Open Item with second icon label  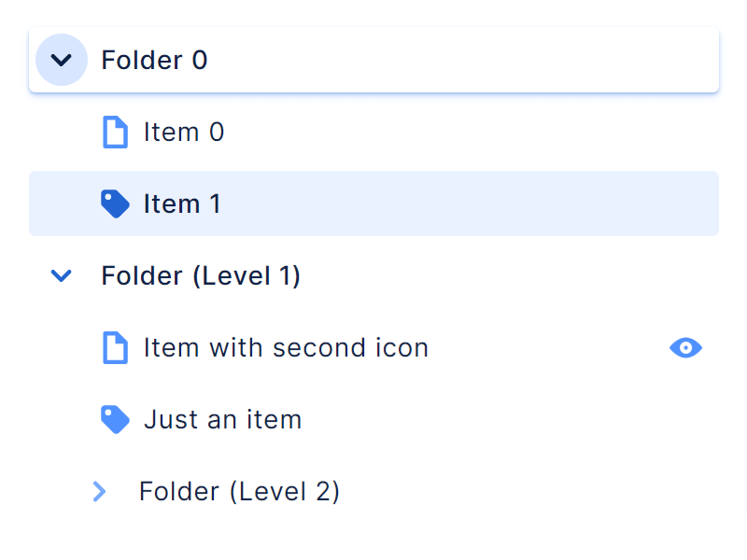pos(286,348)
